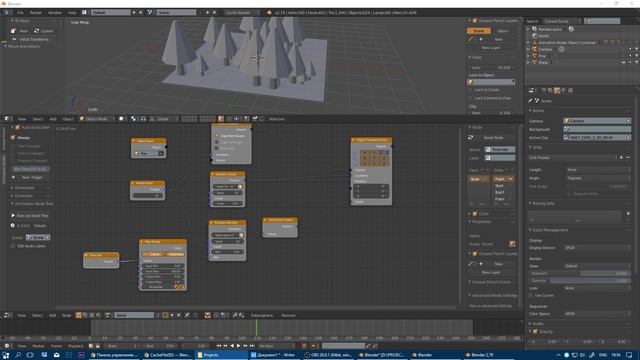Click the RenderLayers icon in outliner
This screenshot has height=360, width=640.
pos(534,29)
